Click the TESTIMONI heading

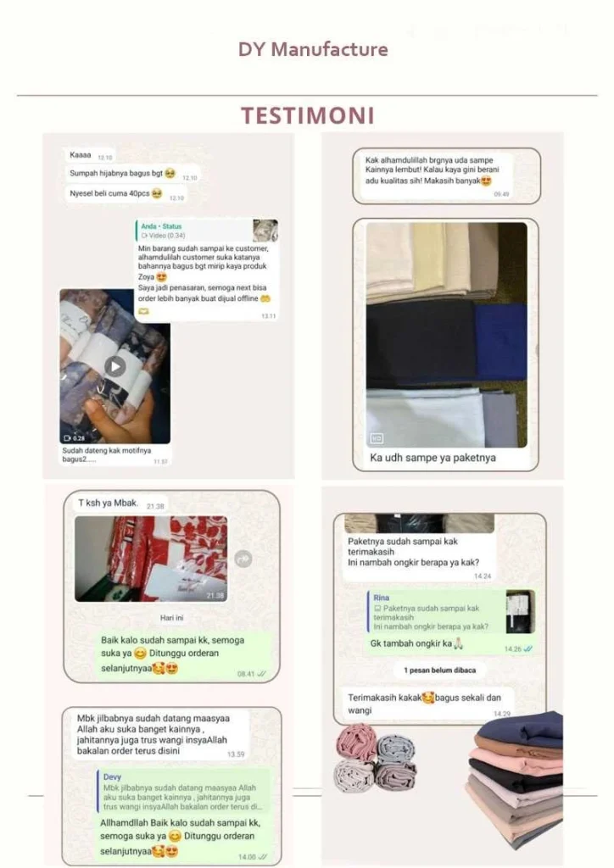(308, 115)
